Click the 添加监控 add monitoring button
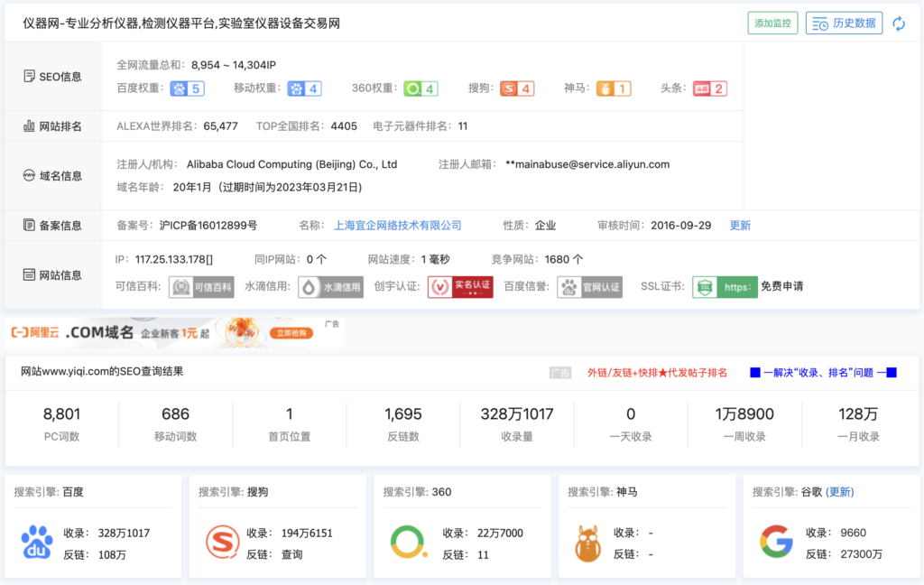The height and width of the screenshot is (585, 924). (x=772, y=23)
